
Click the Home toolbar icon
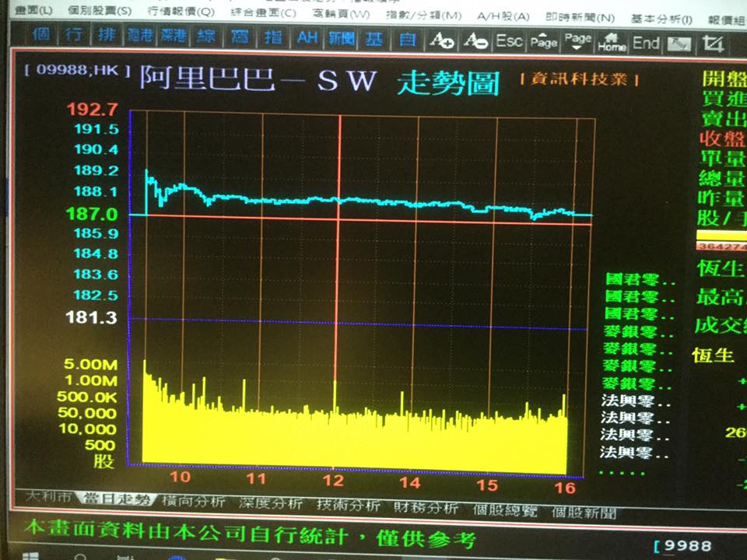coord(612,43)
